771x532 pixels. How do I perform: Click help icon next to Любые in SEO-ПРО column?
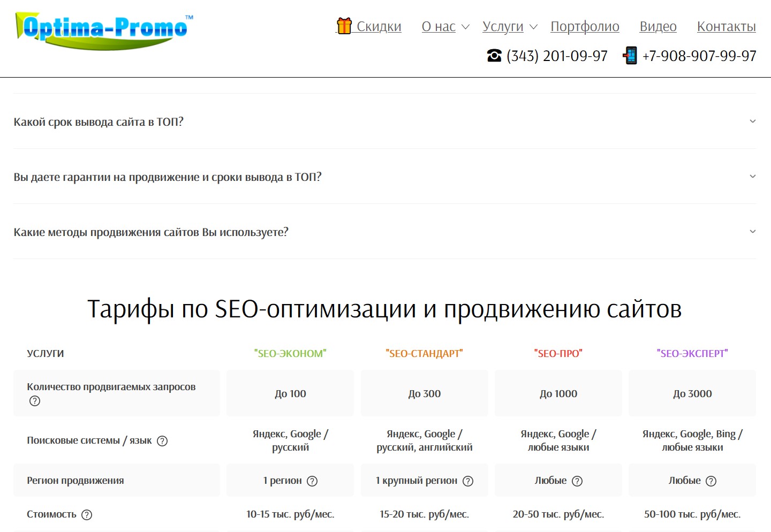click(577, 481)
